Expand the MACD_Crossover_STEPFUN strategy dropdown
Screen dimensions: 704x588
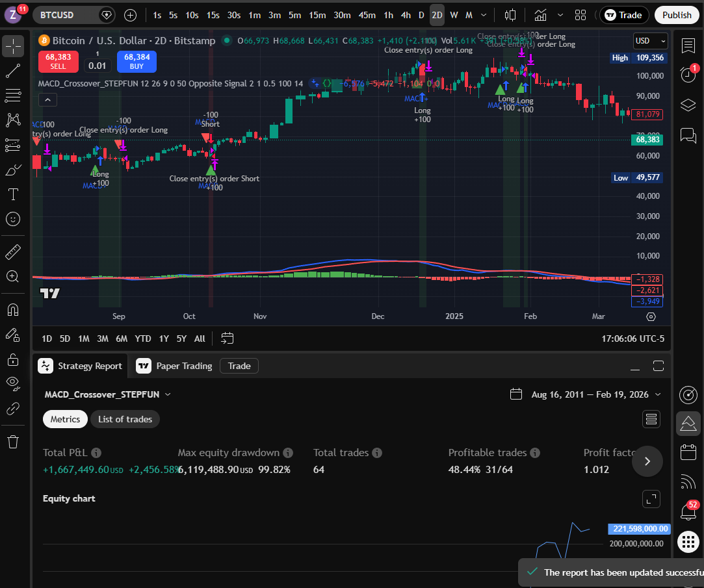(x=168, y=394)
